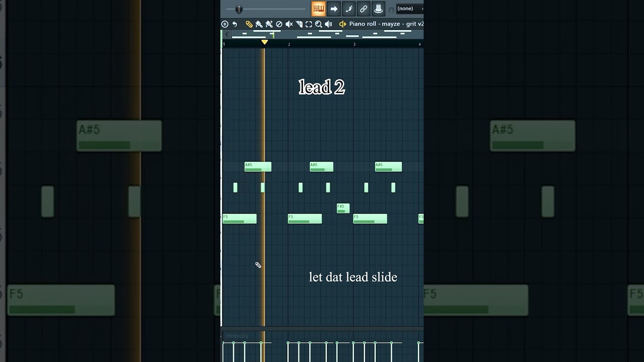This screenshot has height=362, width=644.
Task: Click the chain link multilink icon
Action: click(x=364, y=9)
